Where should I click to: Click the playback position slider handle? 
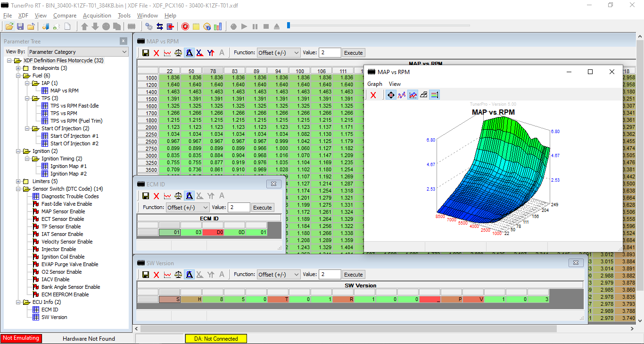(289, 25)
